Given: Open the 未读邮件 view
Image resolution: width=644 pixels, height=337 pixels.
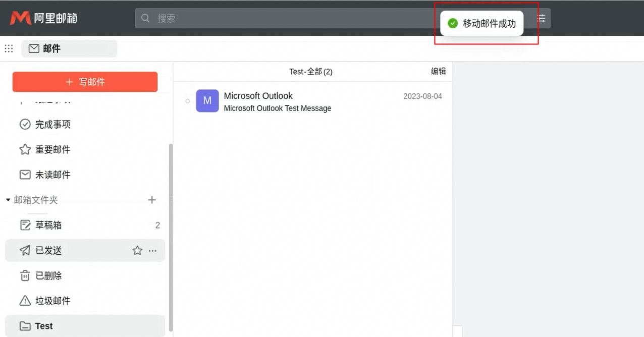Looking at the screenshot, I should (x=52, y=175).
